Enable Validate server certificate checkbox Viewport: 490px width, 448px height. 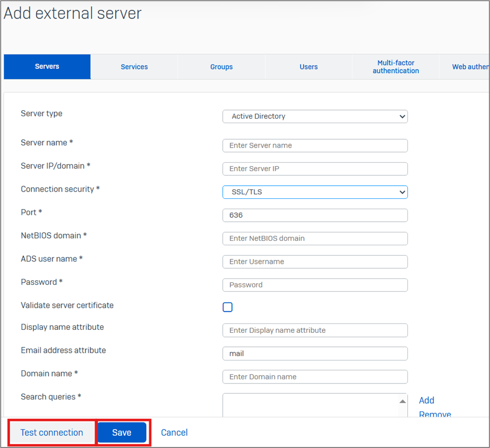[x=228, y=307]
